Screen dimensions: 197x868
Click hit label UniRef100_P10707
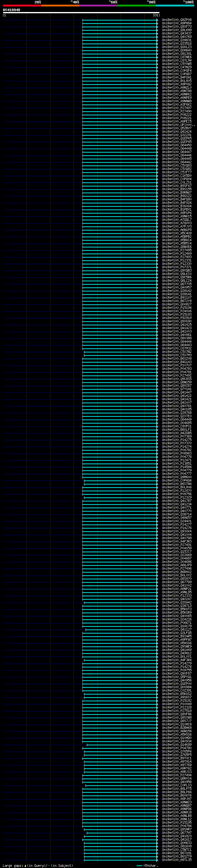[177, 365]
